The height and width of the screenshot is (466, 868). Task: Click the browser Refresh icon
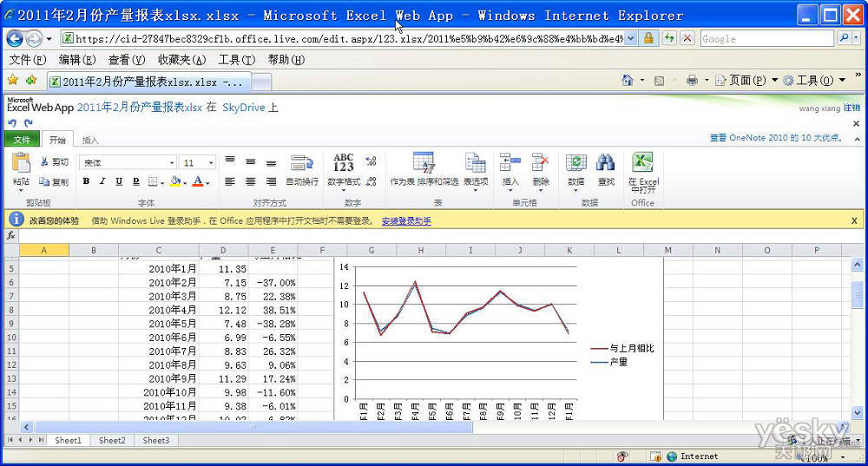click(669, 37)
